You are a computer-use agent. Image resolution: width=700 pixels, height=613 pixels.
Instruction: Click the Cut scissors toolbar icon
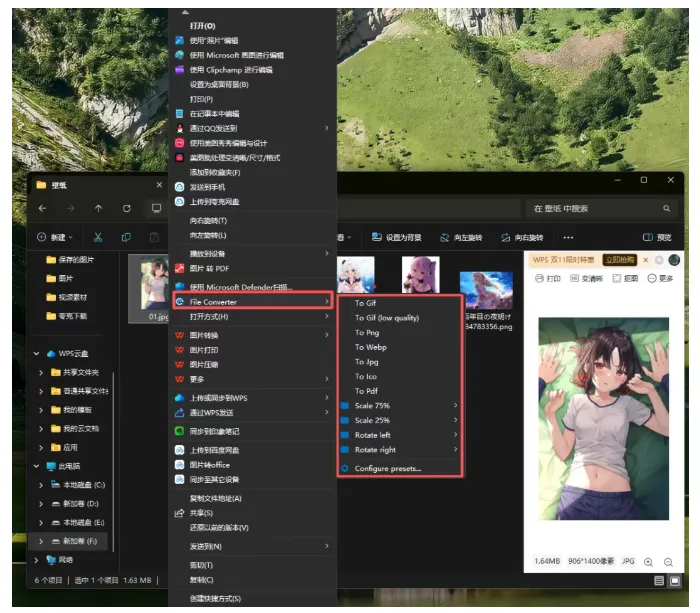pyautogui.click(x=98, y=237)
